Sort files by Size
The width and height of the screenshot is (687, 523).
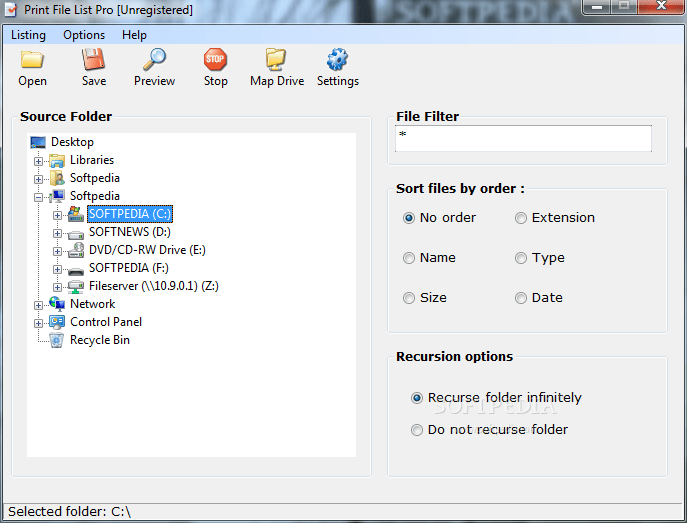point(408,298)
